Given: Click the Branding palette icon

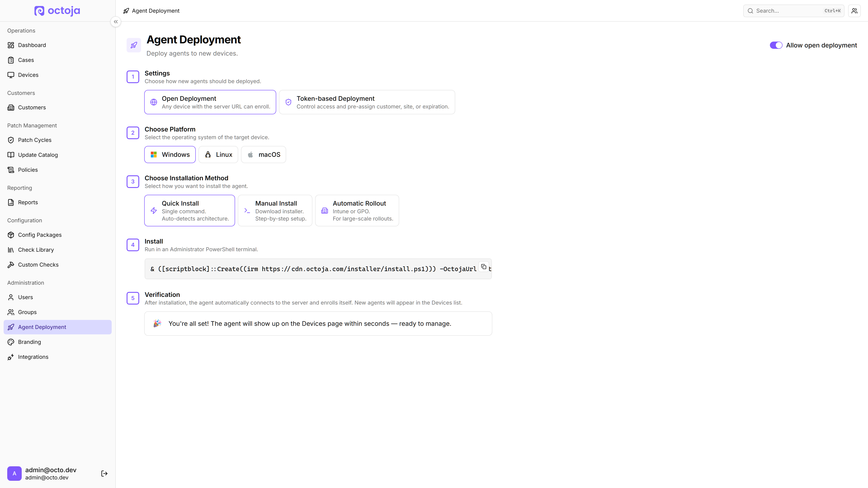Looking at the screenshot, I should (x=11, y=342).
